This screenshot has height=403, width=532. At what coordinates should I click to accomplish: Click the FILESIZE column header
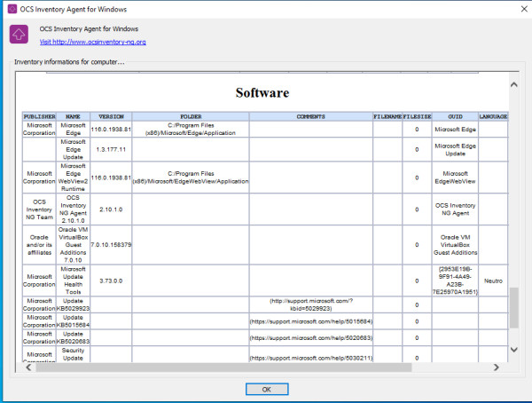tap(417, 116)
